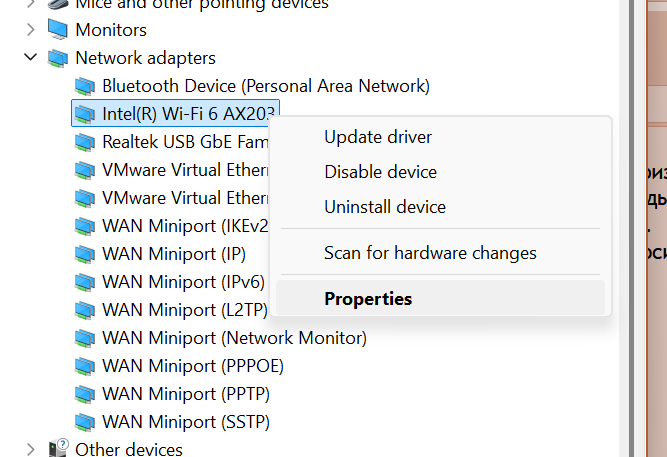Select WAN Miniport (PPTP) item
Screen dimensions: 667x457
coord(172,394)
